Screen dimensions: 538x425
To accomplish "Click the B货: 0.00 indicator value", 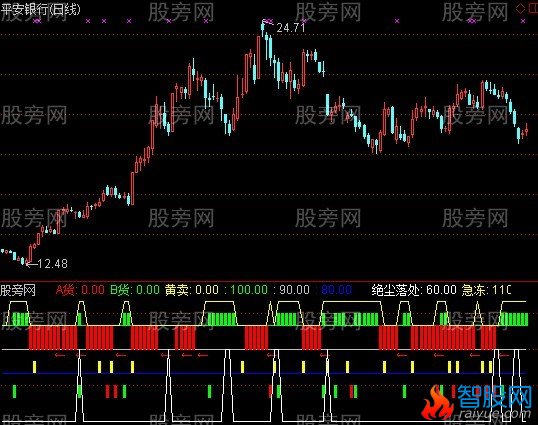I will click(134, 290).
